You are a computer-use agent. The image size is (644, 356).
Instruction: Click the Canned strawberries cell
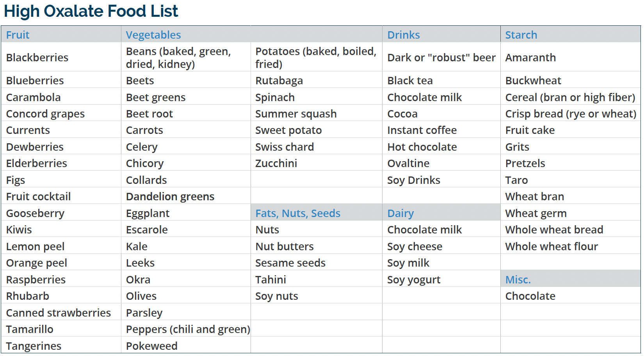(59, 313)
